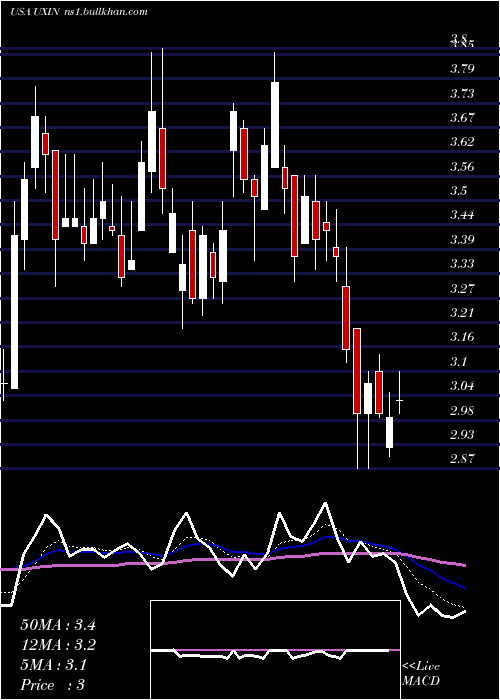
Task: Select the 3.16 price level label
Action: [x=462, y=337]
